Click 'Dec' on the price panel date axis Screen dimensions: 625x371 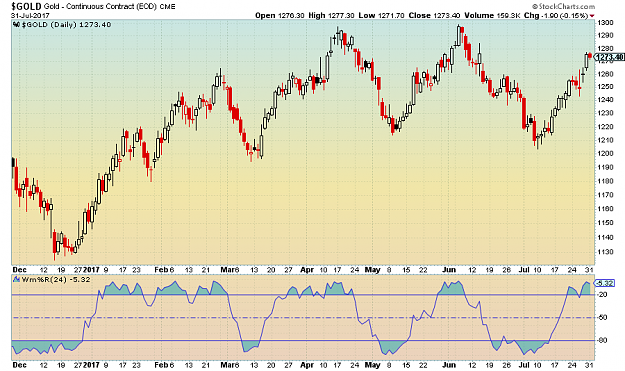(x=20, y=270)
